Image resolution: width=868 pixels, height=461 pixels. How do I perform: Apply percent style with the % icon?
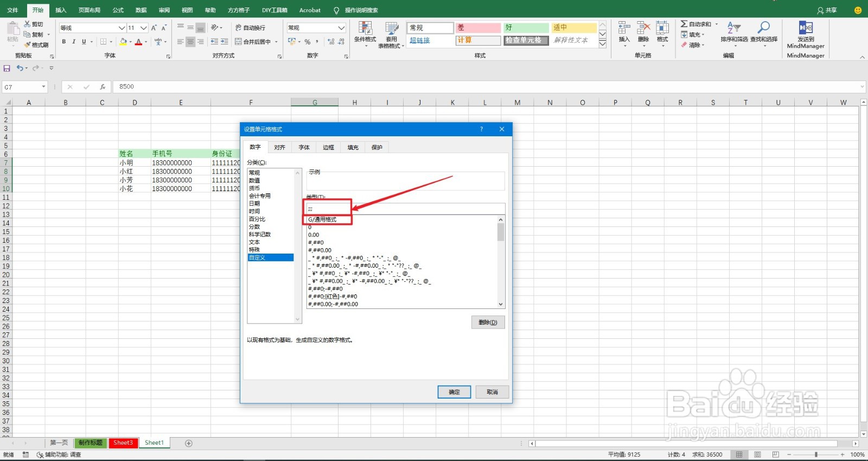coord(308,42)
